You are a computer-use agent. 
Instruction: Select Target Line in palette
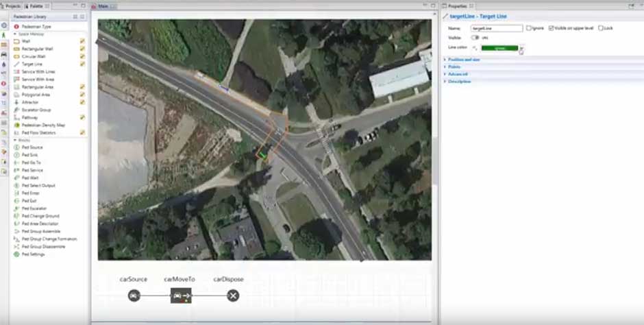[31, 64]
